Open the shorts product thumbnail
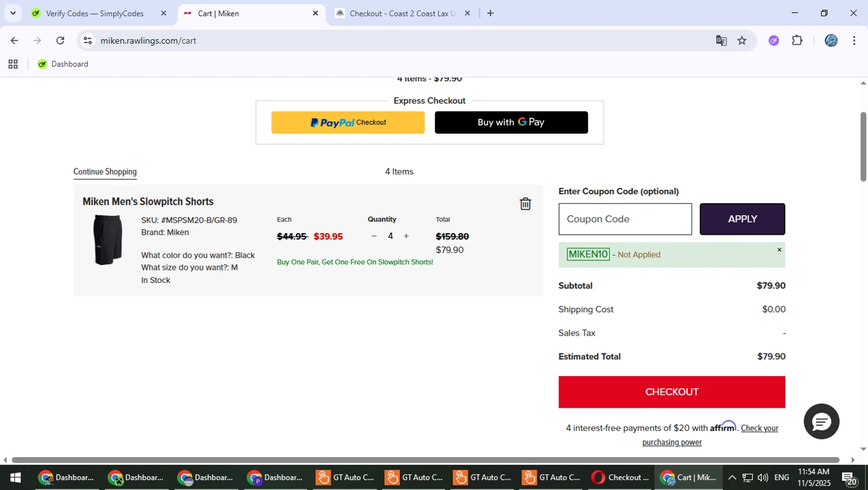Image resolution: width=868 pixels, height=490 pixels. pyautogui.click(x=108, y=240)
